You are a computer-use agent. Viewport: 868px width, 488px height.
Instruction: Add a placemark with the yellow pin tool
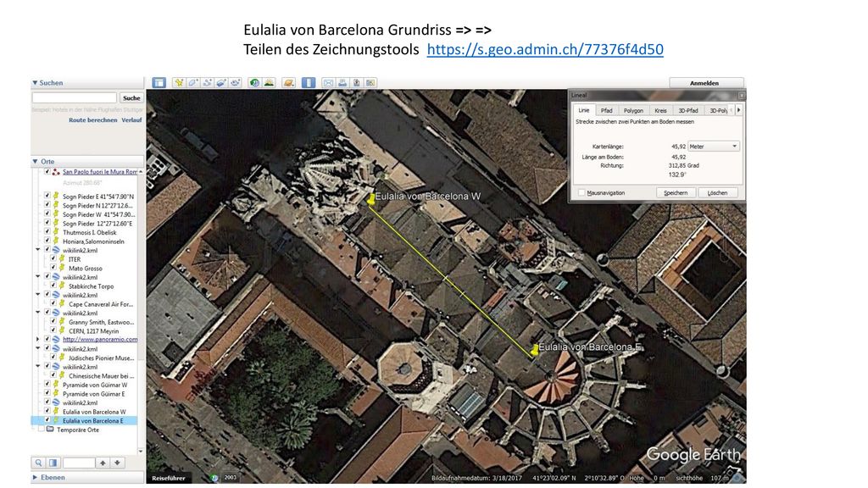[x=179, y=83]
